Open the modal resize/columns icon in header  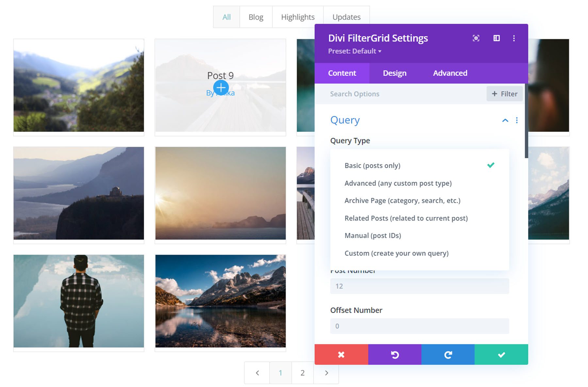[496, 38]
